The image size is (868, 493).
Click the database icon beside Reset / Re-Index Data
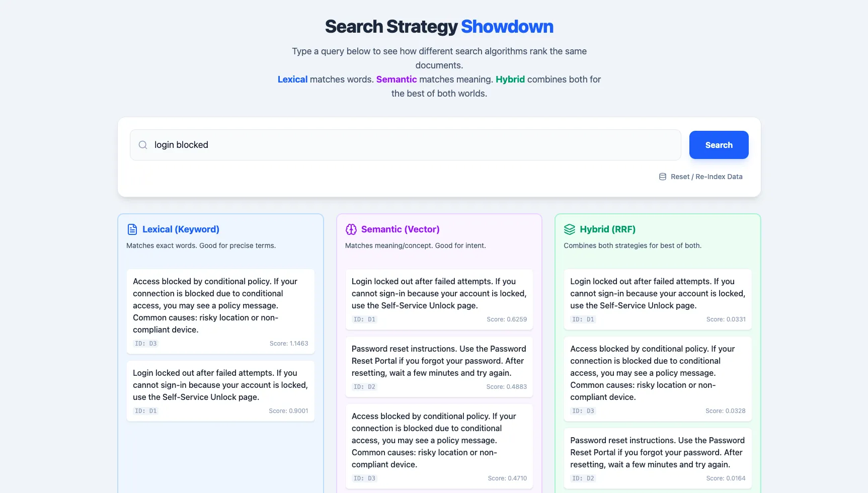(x=662, y=177)
